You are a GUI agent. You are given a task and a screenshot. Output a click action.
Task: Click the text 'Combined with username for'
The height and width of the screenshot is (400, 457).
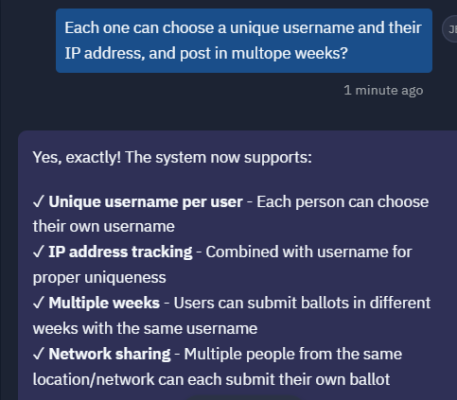pos(309,252)
